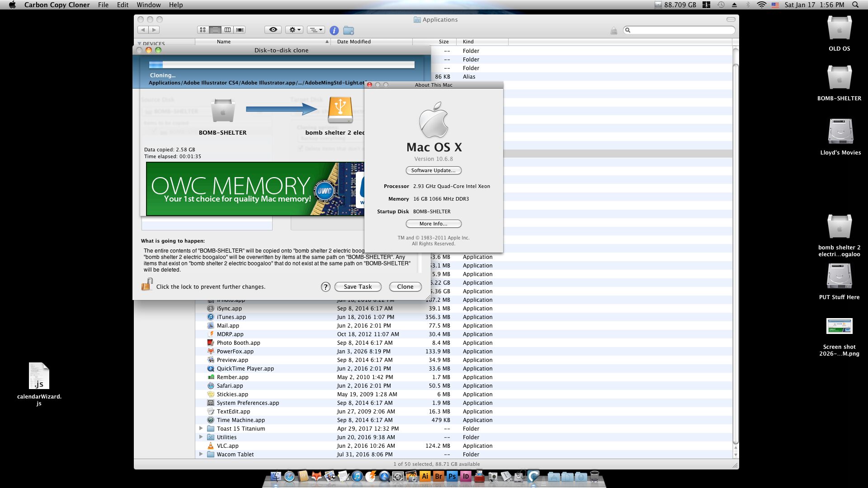868x488 pixels.
Task: Open the Window menu
Action: tap(148, 5)
